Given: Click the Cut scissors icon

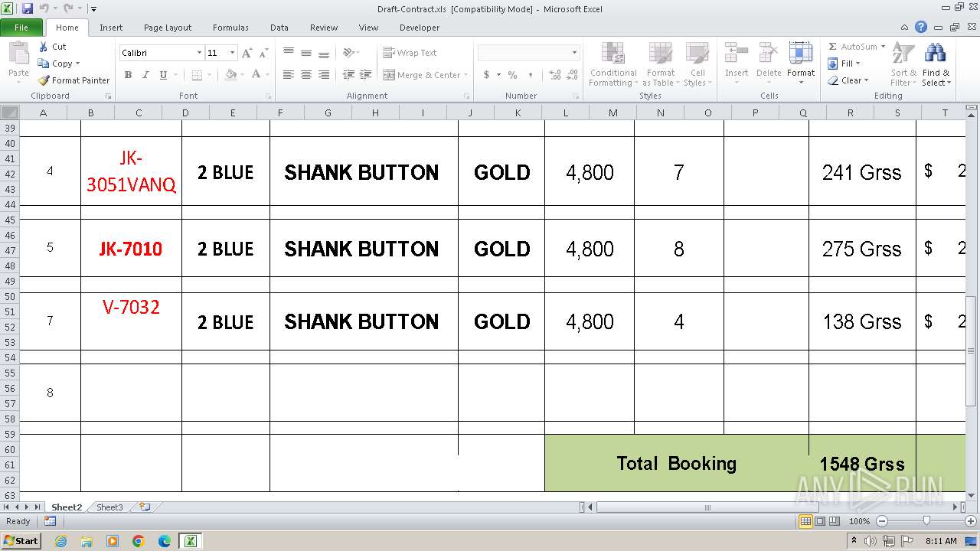Looking at the screenshot, I should [x=44, y=47].
